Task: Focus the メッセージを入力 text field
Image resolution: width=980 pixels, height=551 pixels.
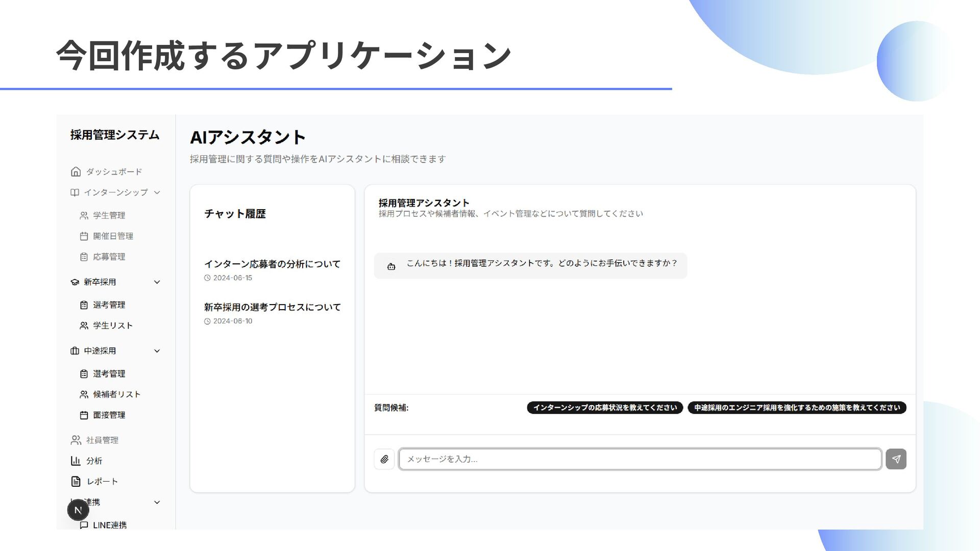Action: [640, 459]
